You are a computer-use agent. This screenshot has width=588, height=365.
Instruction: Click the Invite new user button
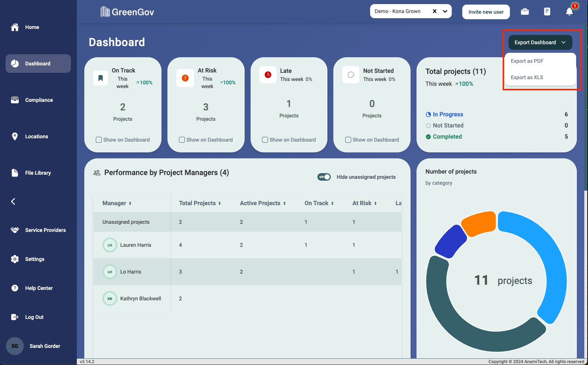(x=486, y=12)
